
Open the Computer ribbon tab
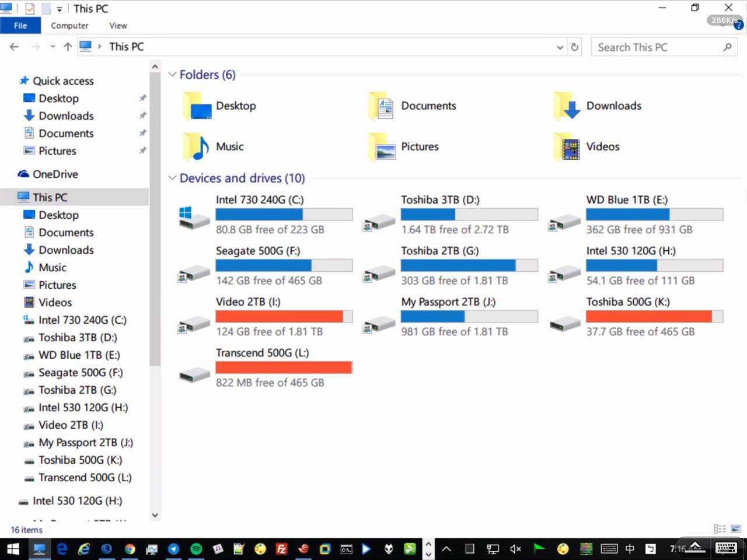(x=69, y=26)
